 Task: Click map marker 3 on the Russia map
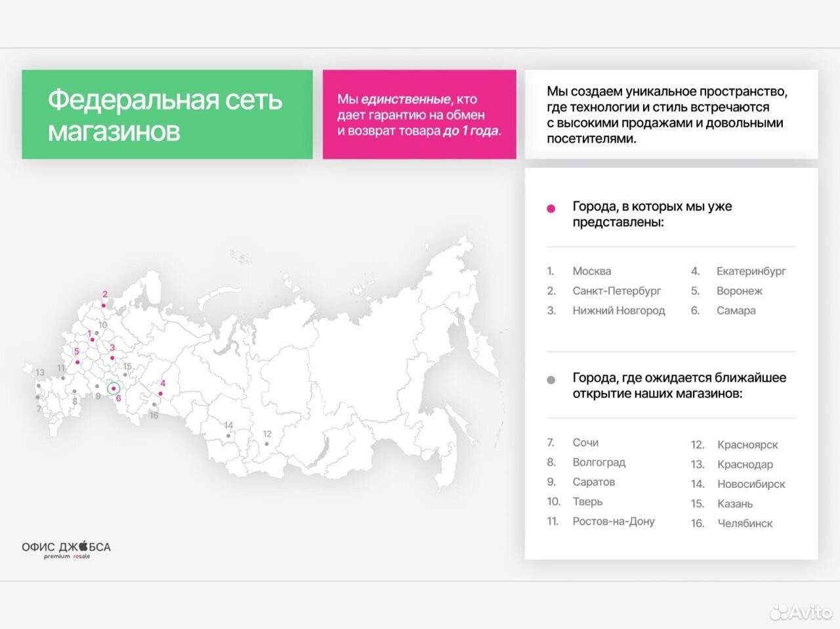tap(112, 358)
